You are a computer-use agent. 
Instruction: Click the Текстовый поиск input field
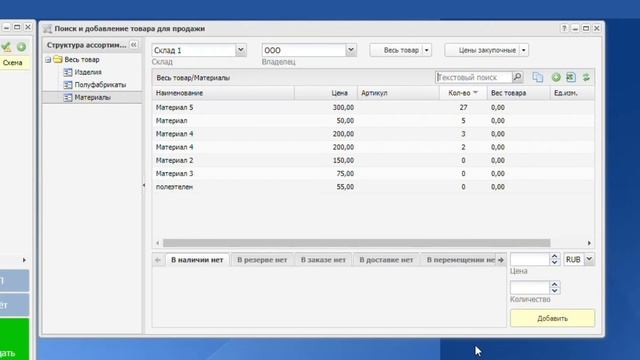[x=473, y=77]
